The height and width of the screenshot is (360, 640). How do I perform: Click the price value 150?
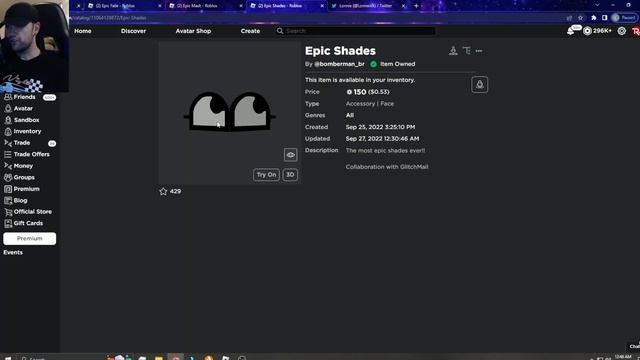(360, 92)
